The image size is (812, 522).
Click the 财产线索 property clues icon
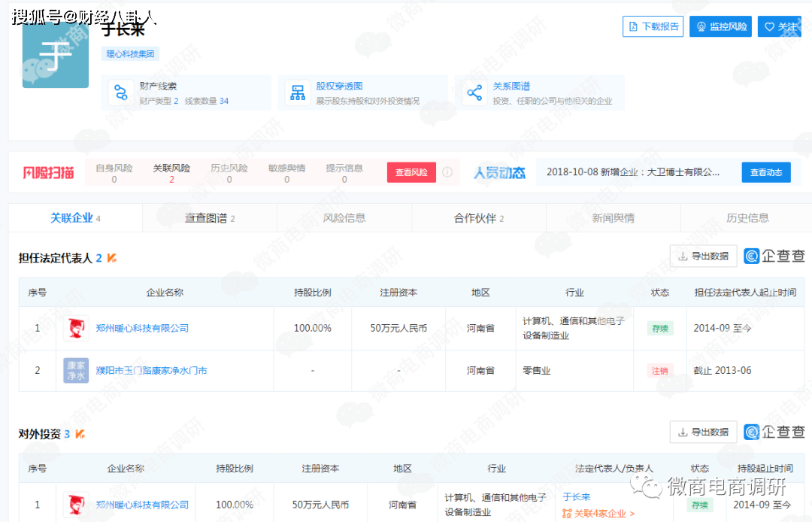pos(120,93)
